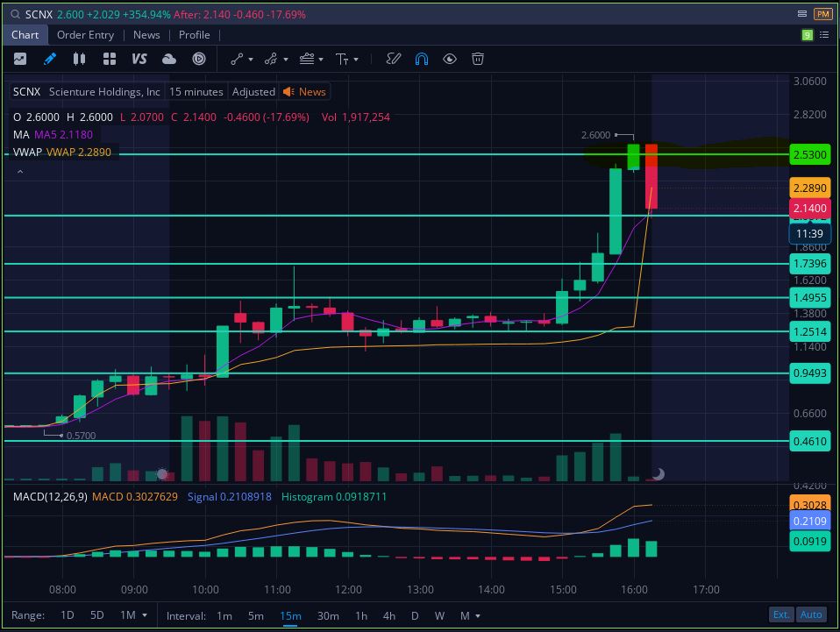Select the trend line drawing tool
Screen dimensions: 840x632
tap(237, 59)
